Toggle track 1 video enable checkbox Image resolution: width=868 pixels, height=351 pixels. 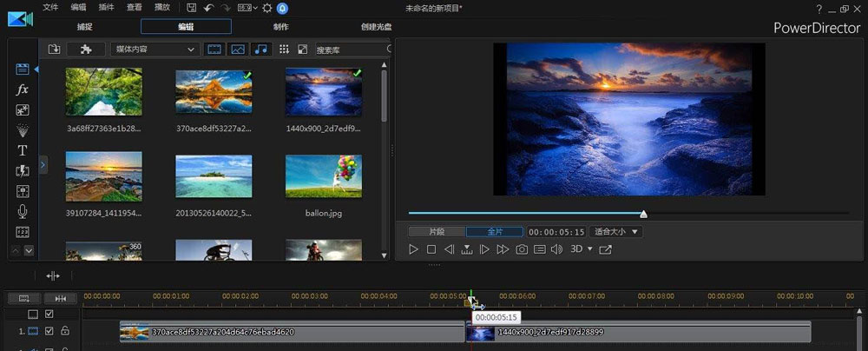[49, 331]
